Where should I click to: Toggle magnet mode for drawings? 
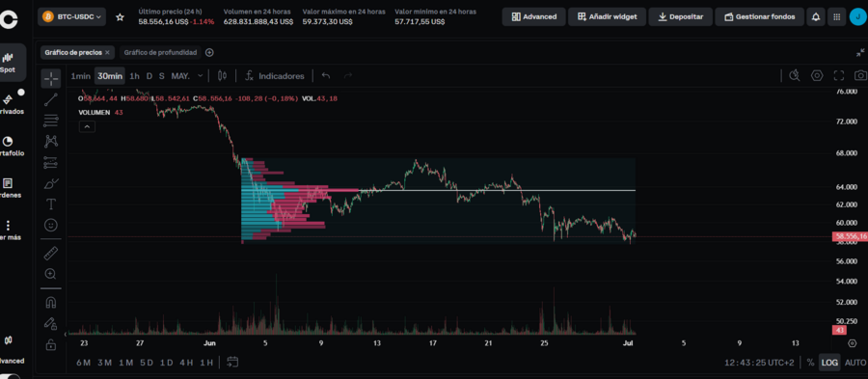51,302
